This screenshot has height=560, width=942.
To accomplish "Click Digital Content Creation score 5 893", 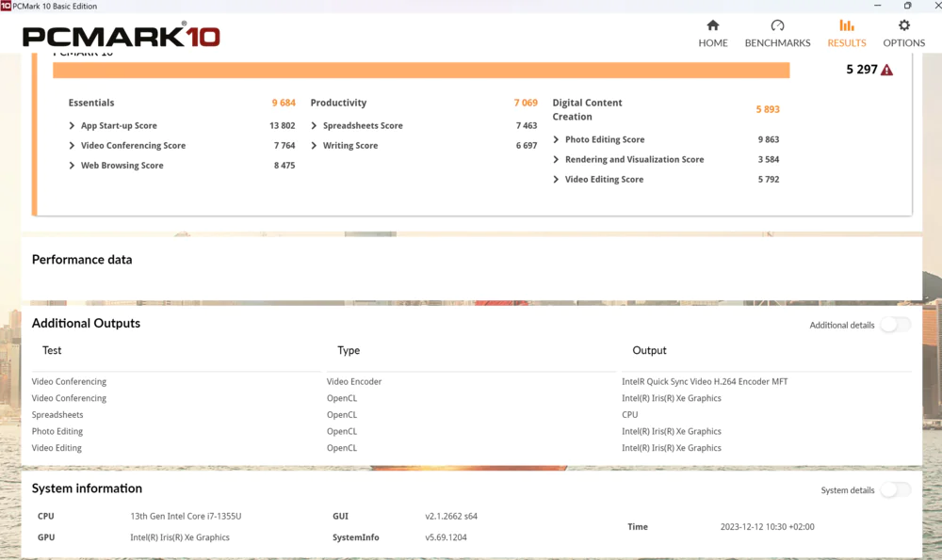I will tap(768, 109).
